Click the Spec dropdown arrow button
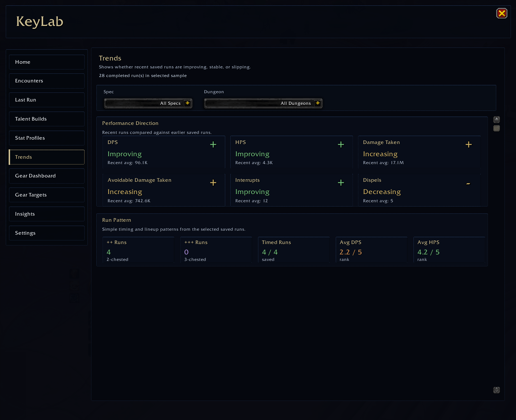516x420 pixels. (x=187, y=103)
